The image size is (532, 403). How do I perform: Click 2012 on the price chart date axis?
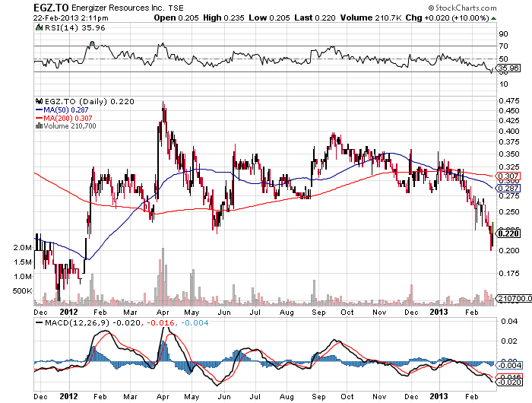point(68,312)
